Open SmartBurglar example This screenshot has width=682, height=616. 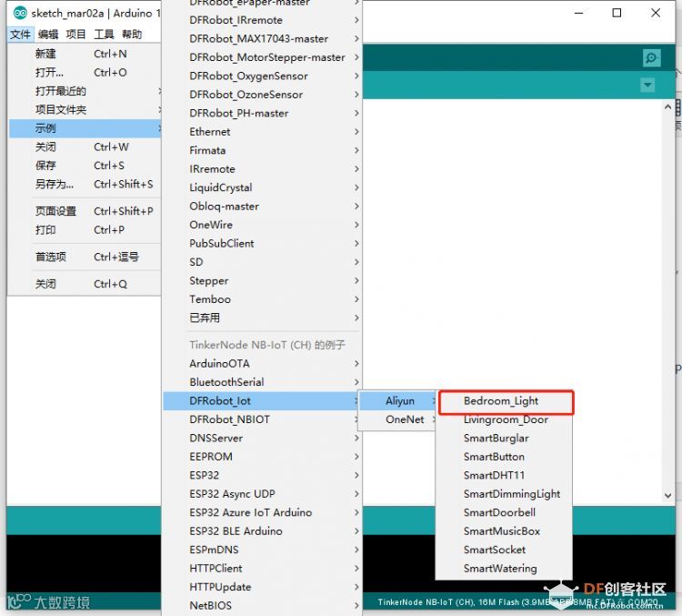[505, 439]
